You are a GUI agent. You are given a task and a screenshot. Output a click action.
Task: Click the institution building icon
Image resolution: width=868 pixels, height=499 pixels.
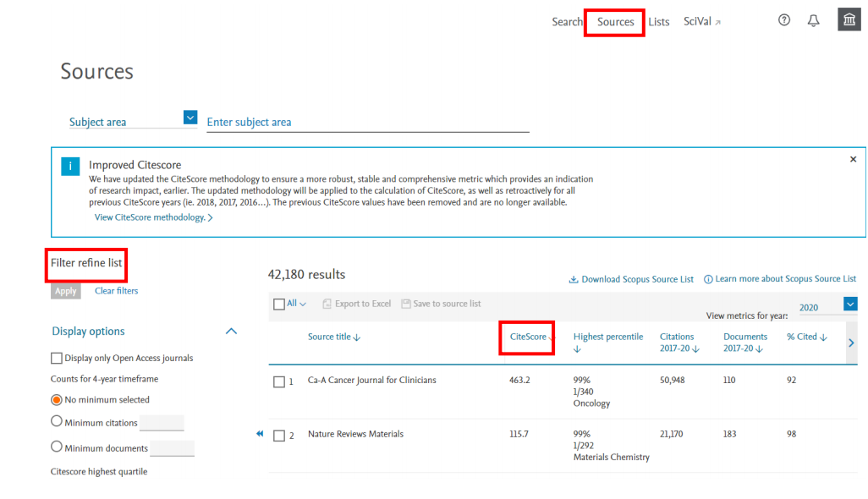click(849, 20)
